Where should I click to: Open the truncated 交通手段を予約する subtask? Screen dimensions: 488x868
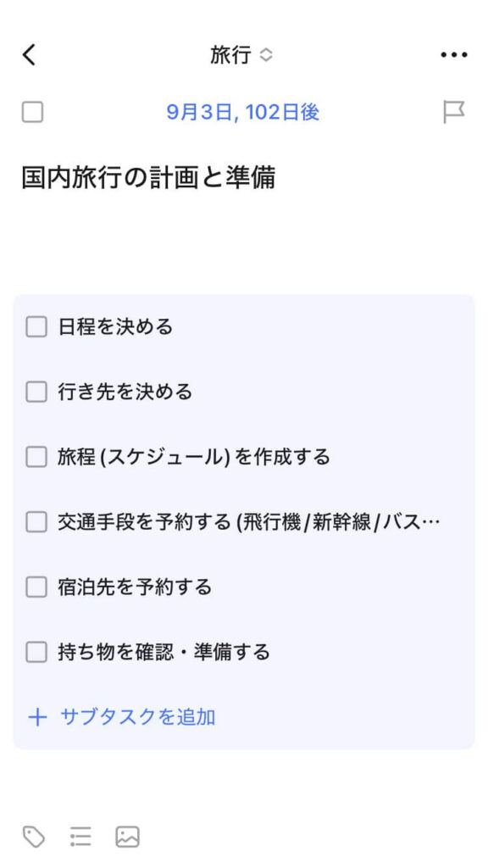(249, 522)
